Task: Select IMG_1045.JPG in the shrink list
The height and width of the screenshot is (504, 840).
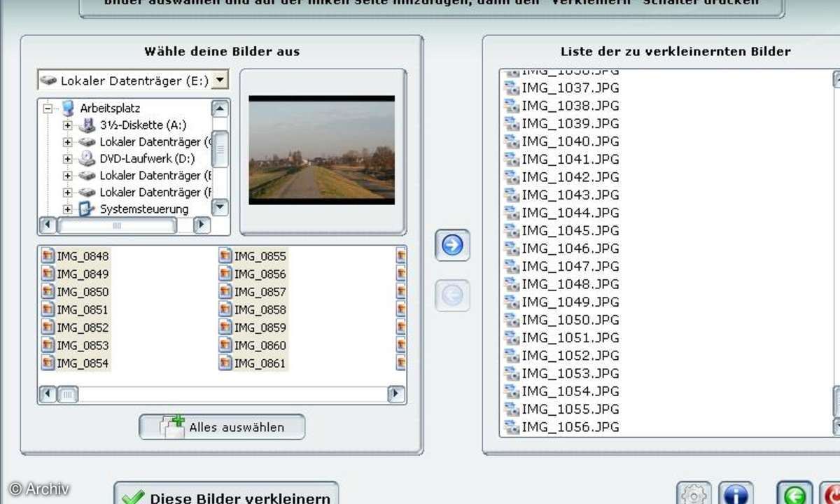Action: 570,230
